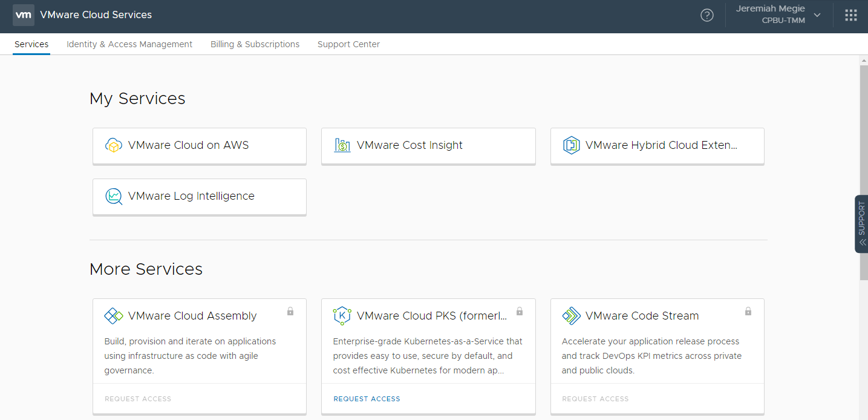
Task: Click Request Access under VMware Code Stream
Action: [595, 399]
